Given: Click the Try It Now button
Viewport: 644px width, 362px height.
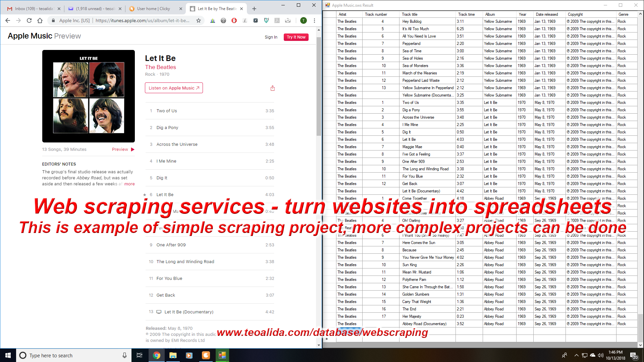Looking at the screenshot, I should [x=296, y=37].
